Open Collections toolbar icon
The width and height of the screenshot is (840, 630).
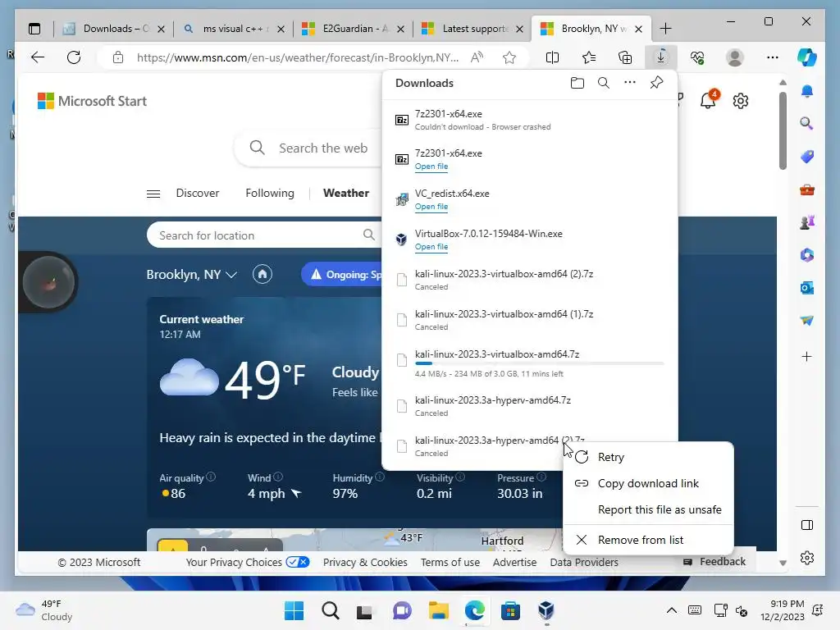(624, 57)
